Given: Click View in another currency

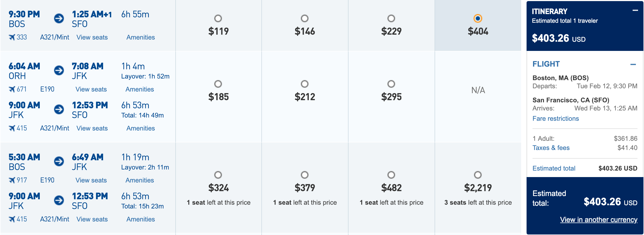Looking at the screenshot, I should pos(599,220).
